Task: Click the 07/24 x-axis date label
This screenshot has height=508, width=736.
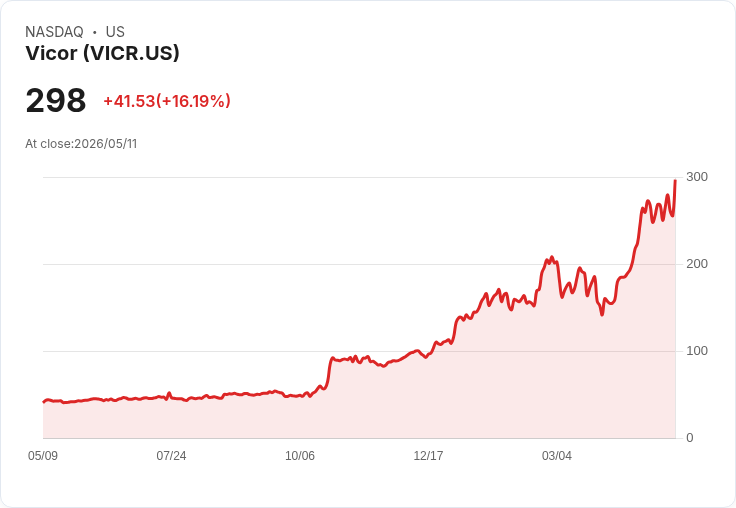Action: [171, 456]
